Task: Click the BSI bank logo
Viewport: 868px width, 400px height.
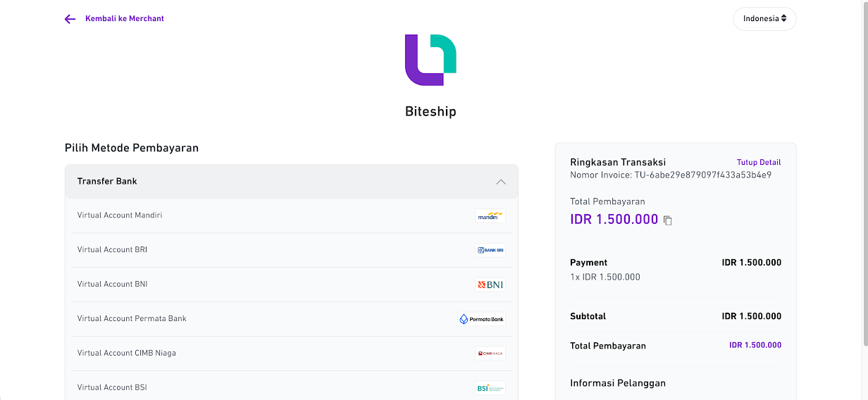Action: click(490, 388)
